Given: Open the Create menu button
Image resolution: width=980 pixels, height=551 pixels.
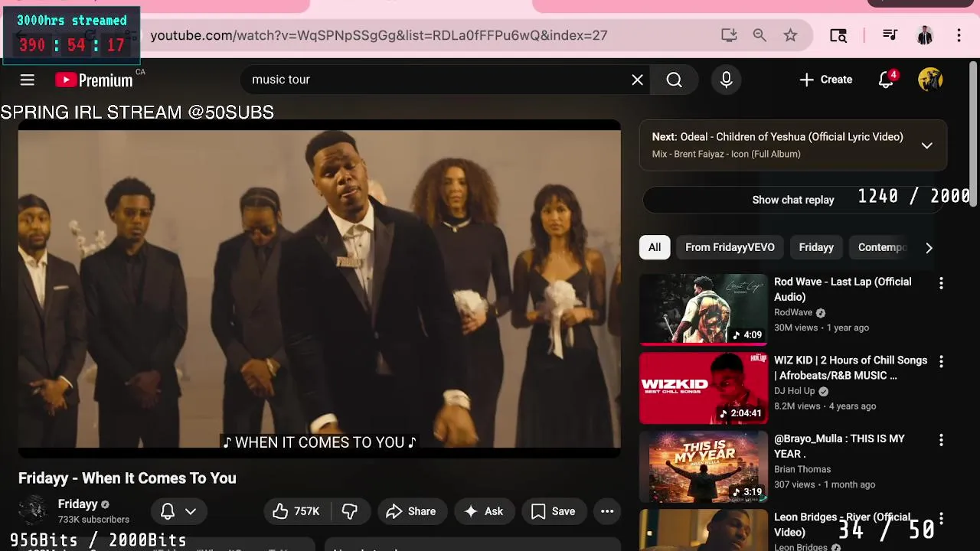Looking at the screenshot, I should (825, 80).
